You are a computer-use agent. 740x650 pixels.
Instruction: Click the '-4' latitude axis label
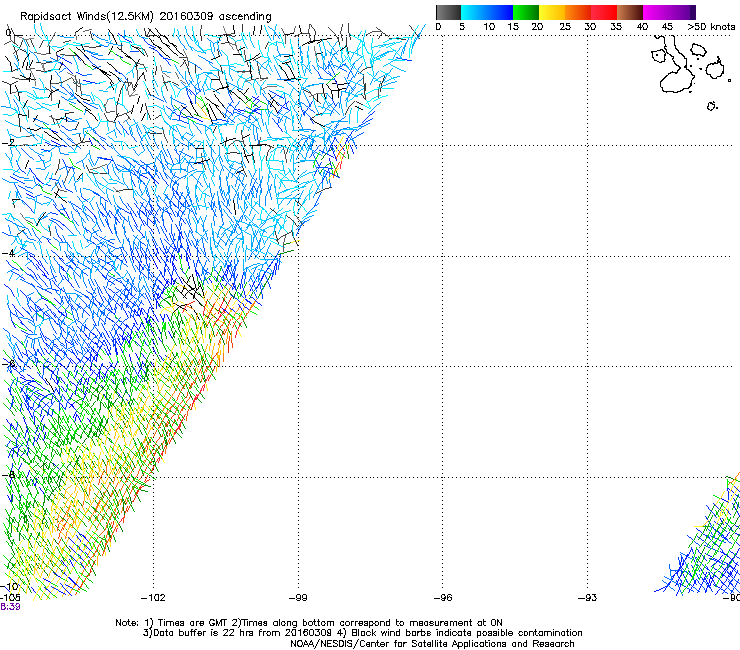pos(8,253)
